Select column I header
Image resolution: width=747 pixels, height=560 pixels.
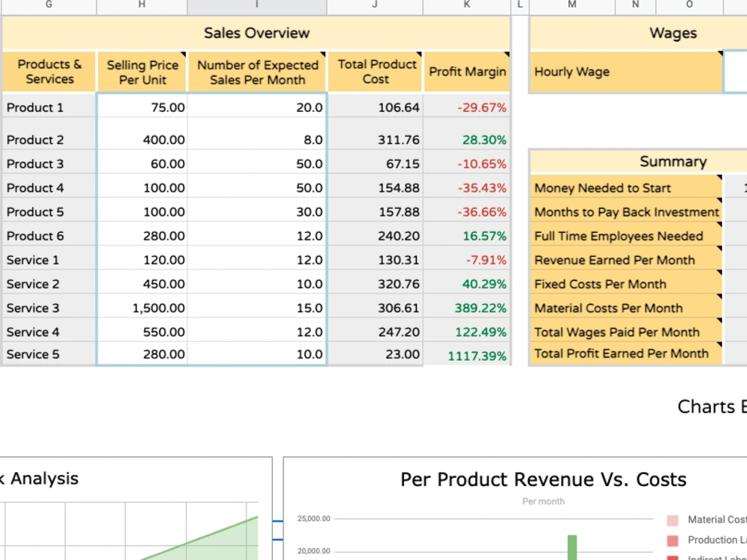point(257,4)
